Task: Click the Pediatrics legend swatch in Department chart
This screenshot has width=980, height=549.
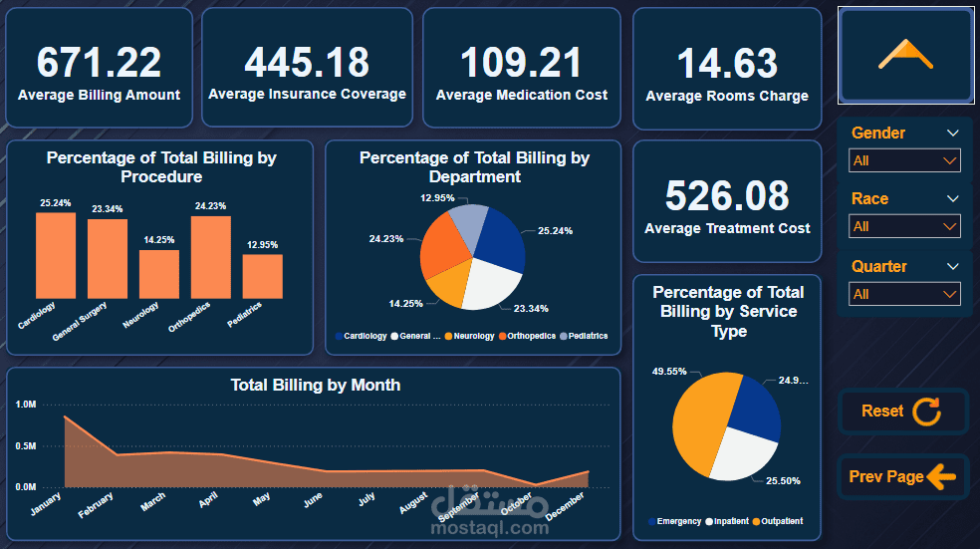Action: pyautogui.click(x=563, y=337)
